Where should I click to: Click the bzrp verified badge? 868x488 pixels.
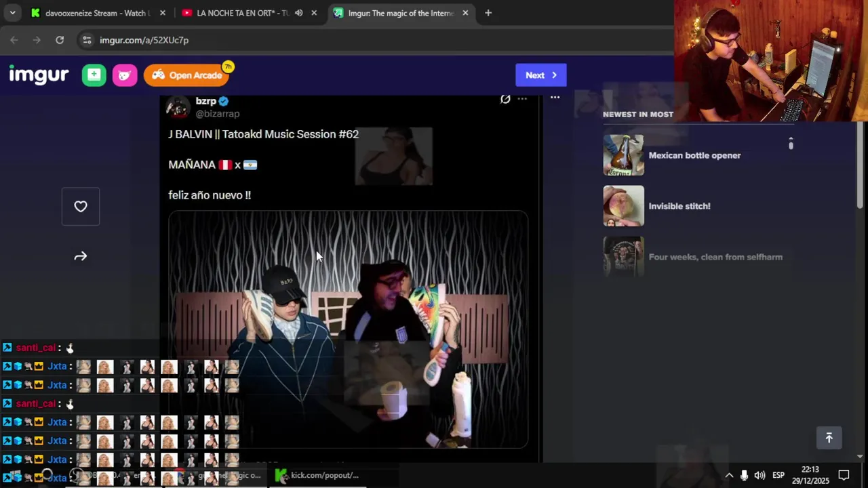tap(224, 101)
